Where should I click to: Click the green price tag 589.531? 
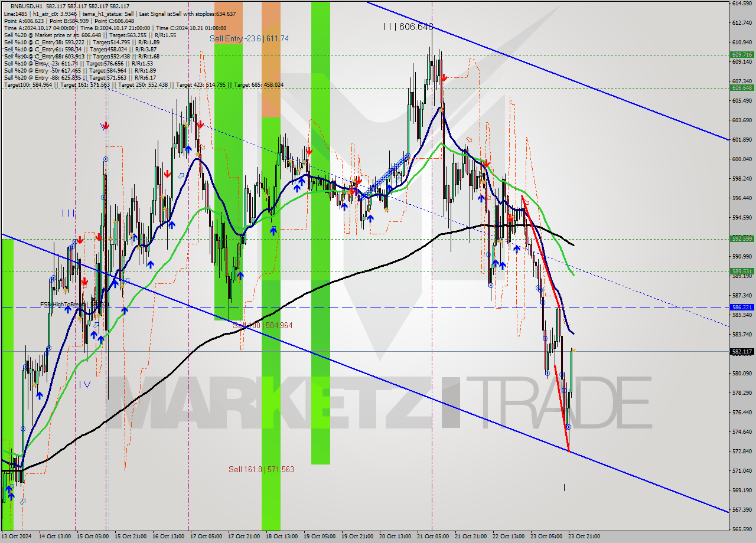point(742,271)
